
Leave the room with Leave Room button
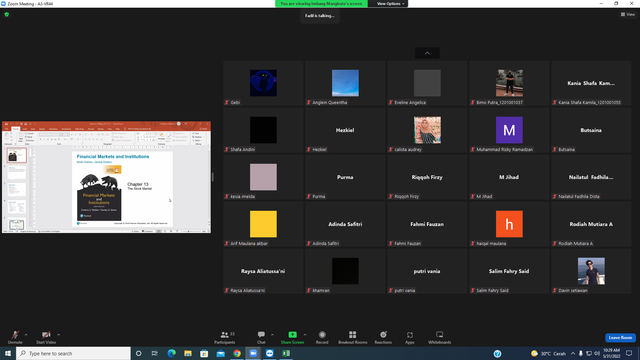click(x=620, y=338)
